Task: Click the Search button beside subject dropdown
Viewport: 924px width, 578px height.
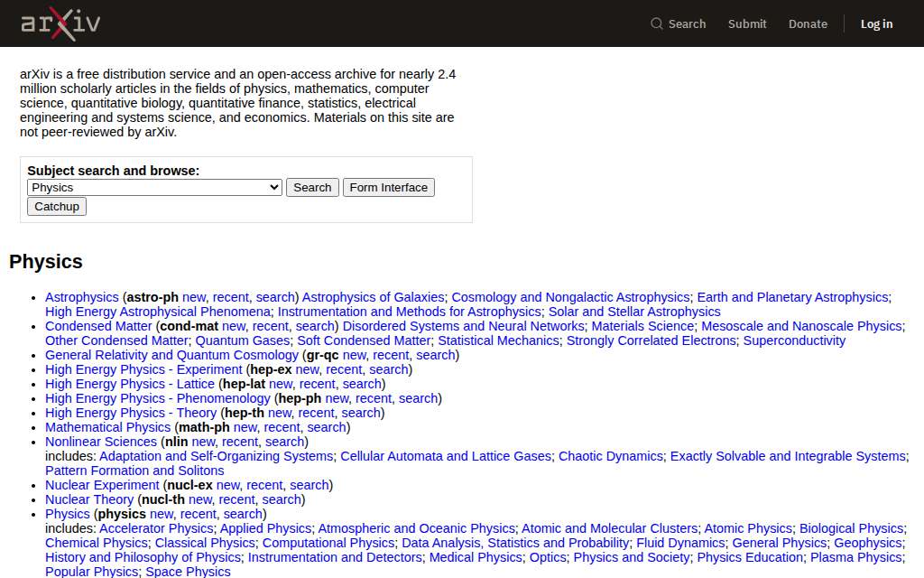Action: pos(312,188)
